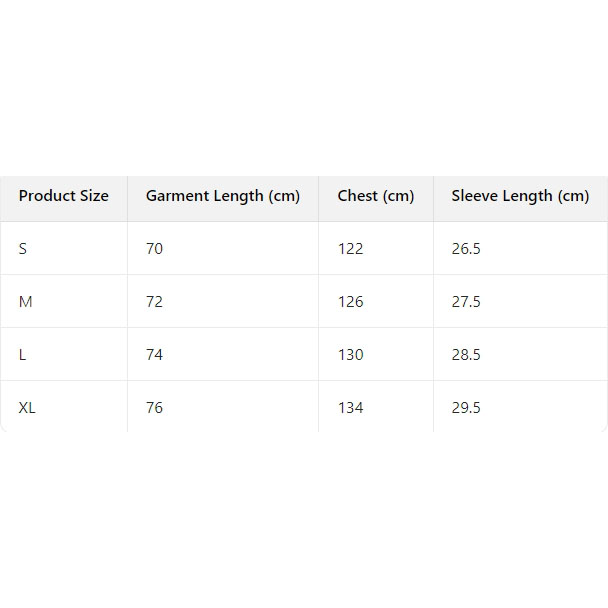Screen dimensions: 608x608
Task: Select the XL size cell
Action: [27, 408]
